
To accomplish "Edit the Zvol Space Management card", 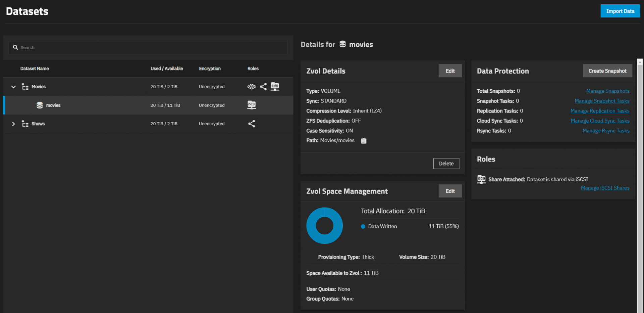I will click(450, 191).
